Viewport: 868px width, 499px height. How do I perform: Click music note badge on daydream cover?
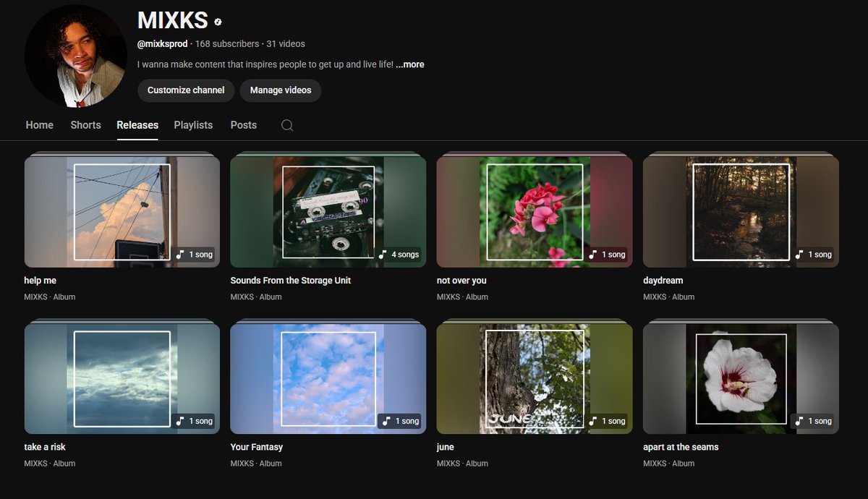[x=813, y=255]
